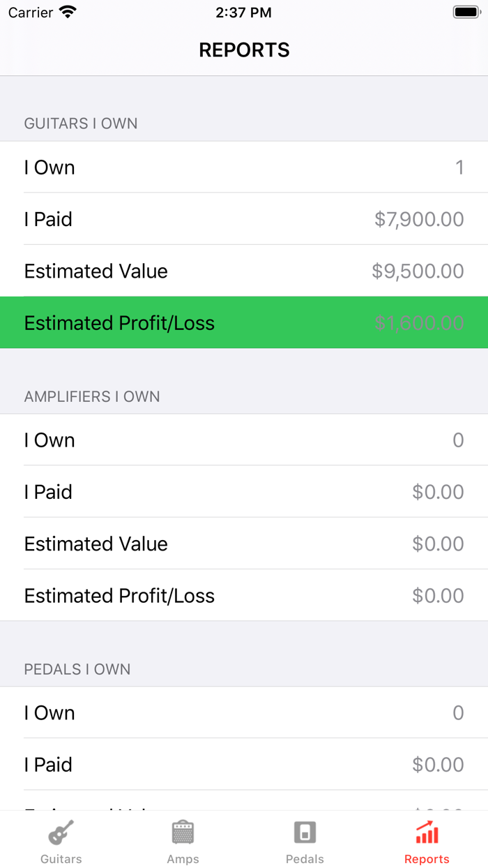Screen dimensions: 488x868
Task: Select guitars I Paid $7,900.00 row
Action: (244, 219)
